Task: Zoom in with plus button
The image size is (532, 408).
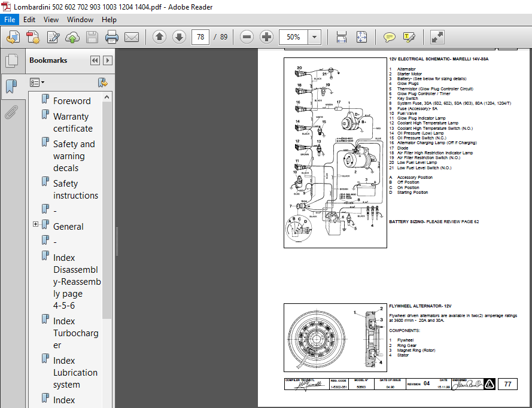Action: [x=267, y=37]
